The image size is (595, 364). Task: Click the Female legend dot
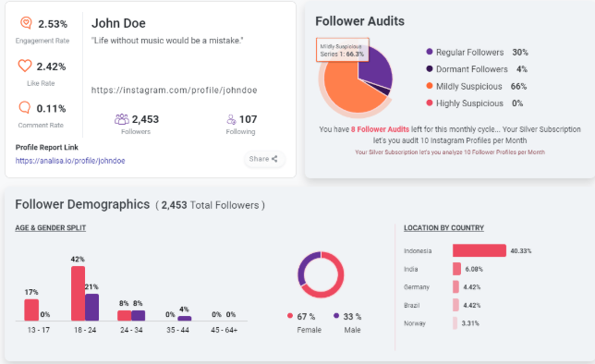290,315
